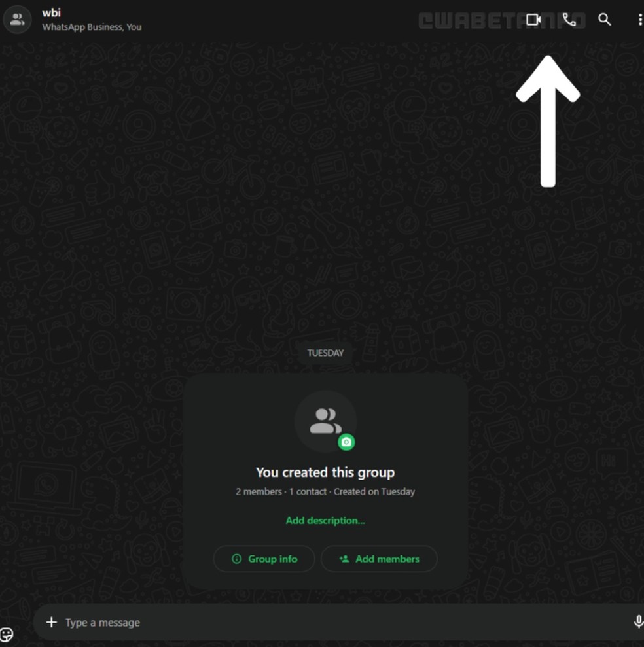
Task: Start a video call in the group
Action: (534, 19)
